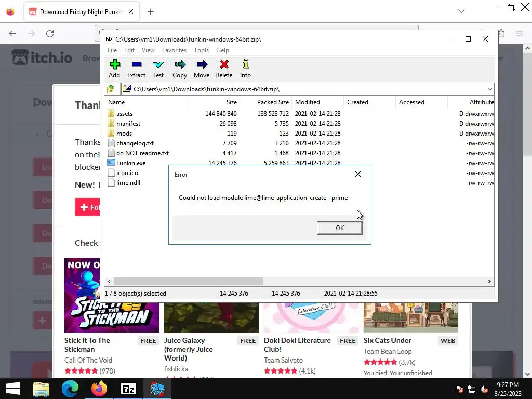This screenshot has height=399, width=532.
Task: Select the manifest folder
Action: (x=128, y=124)
